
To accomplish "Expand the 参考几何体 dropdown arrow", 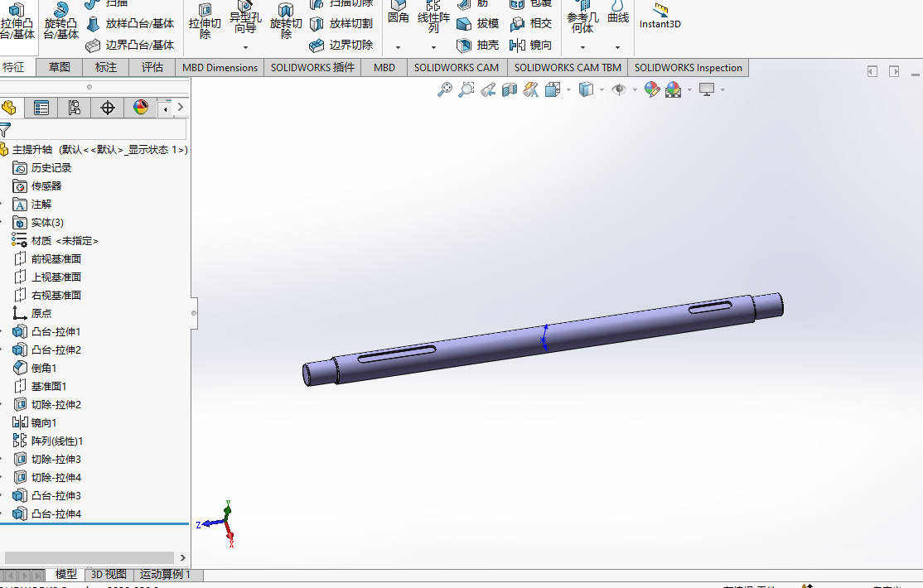I will point(582,47).
